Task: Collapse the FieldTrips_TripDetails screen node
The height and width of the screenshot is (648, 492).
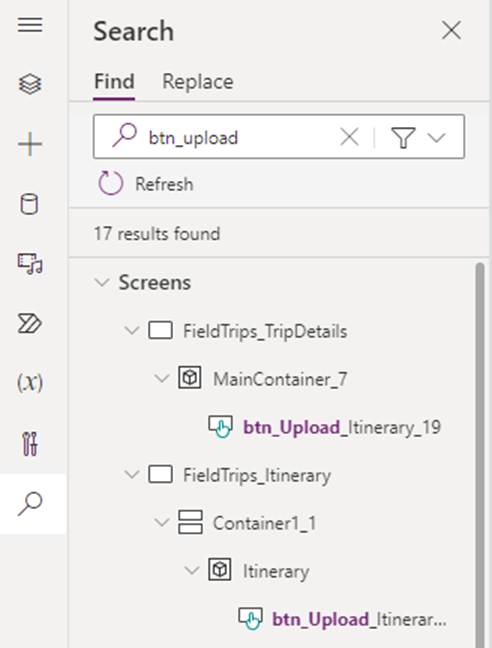Action: coord(132,331)
